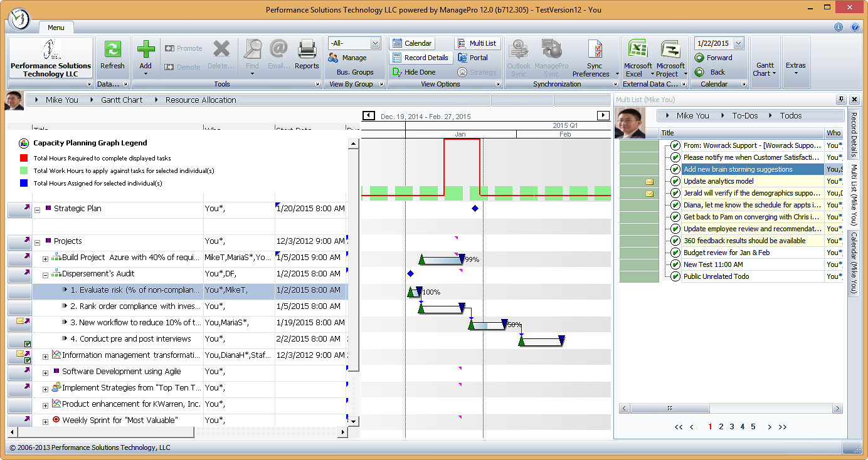Expand the Build Project Azure node
868x460 pixels.
click(46, 259)
